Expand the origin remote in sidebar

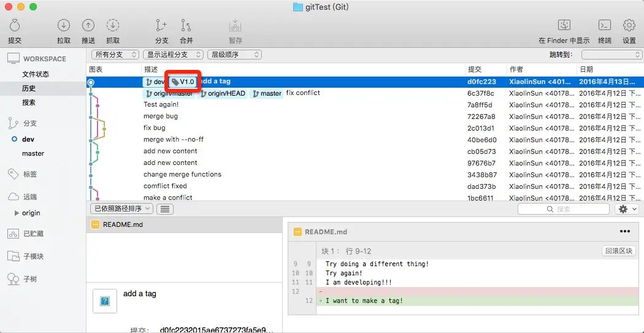point(17,213)
